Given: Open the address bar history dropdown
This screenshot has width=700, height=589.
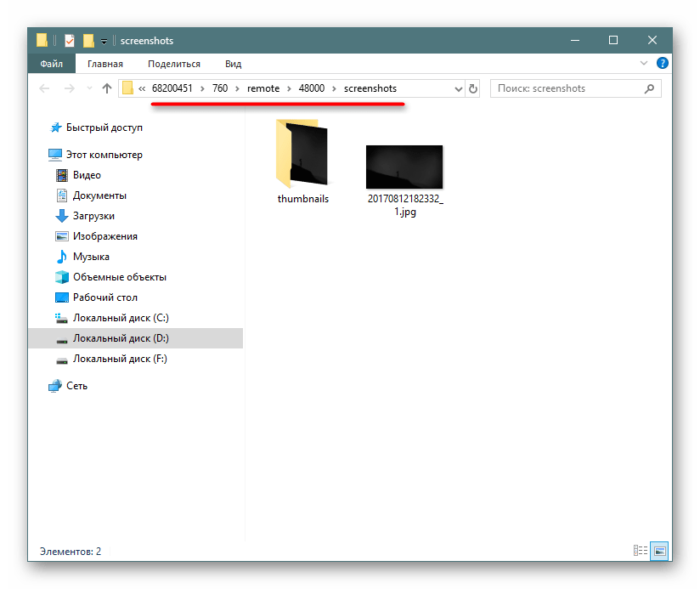Looking at the screenshot, I should (459, 88).
